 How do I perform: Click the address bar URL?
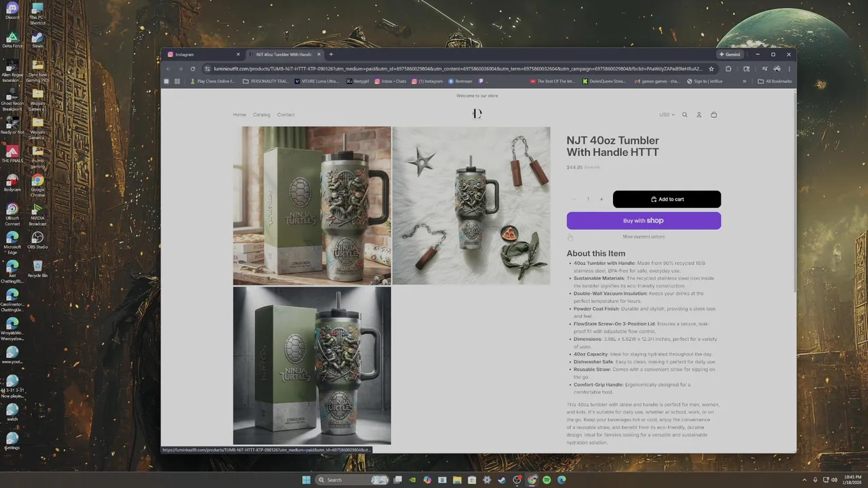click(x=458, y=68)
